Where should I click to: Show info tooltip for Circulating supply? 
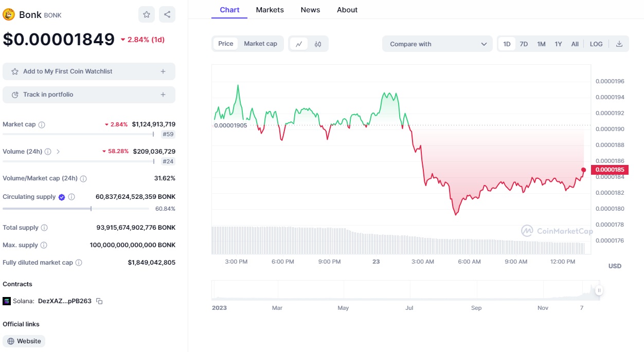tap(71, 197)
